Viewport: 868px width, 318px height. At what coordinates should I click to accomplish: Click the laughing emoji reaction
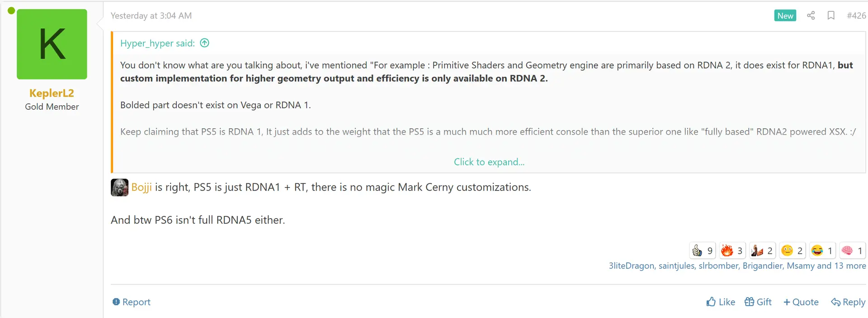(x=822, y=251)
